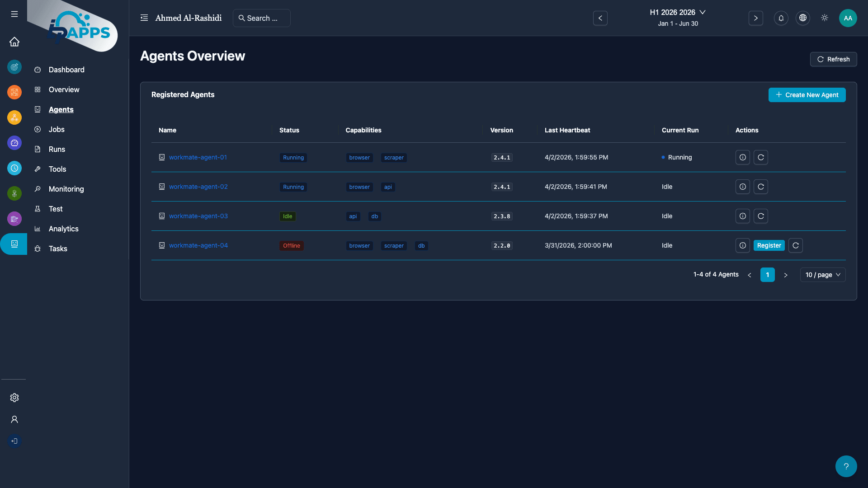This screenshot has height=488, width=868.
Task: Select Monitoring in the sidebar
Action: pos(66,189)
